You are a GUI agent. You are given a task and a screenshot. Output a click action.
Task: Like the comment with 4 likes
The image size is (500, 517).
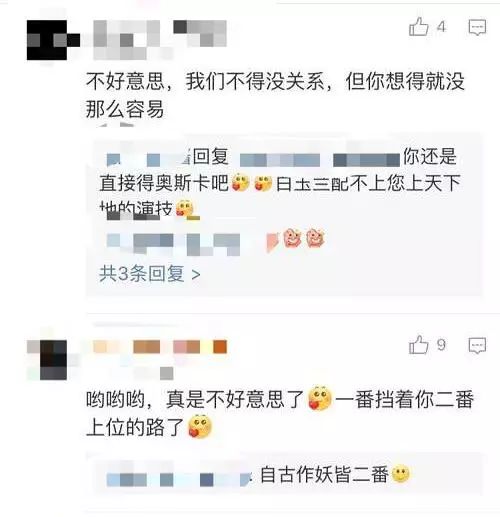click(419, 26)
